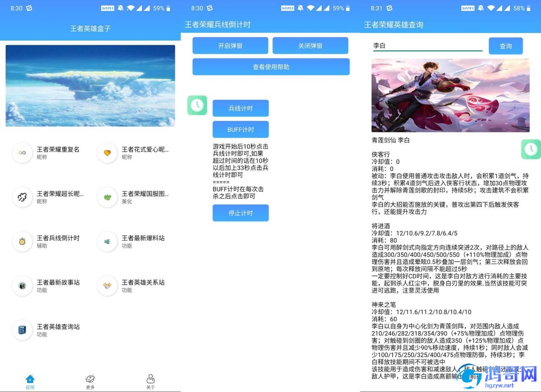Screen dimensions: 541x392
Task: Tap 开启弹窗 button
Action: click(x=230, y=46)
